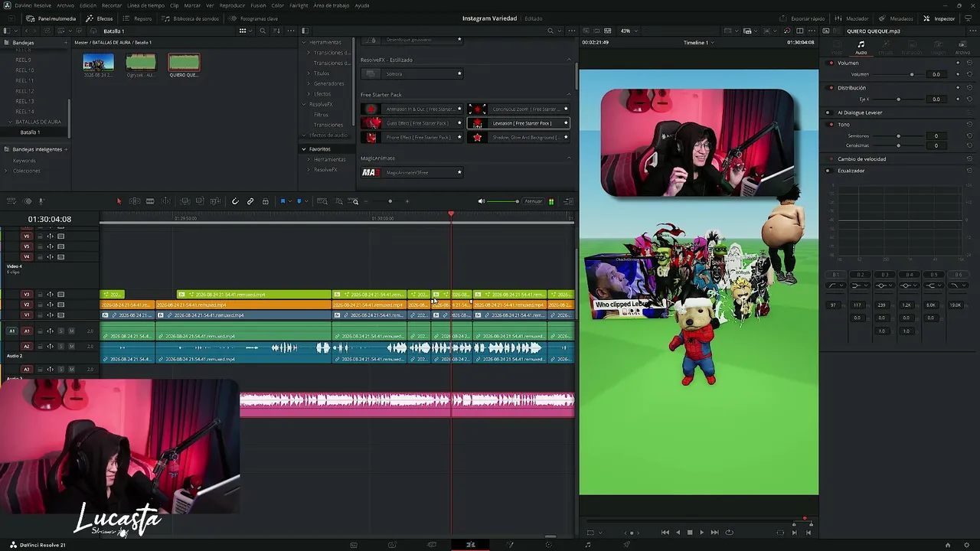Jump to the previous clip in viewer transport

tap(665, 533)
